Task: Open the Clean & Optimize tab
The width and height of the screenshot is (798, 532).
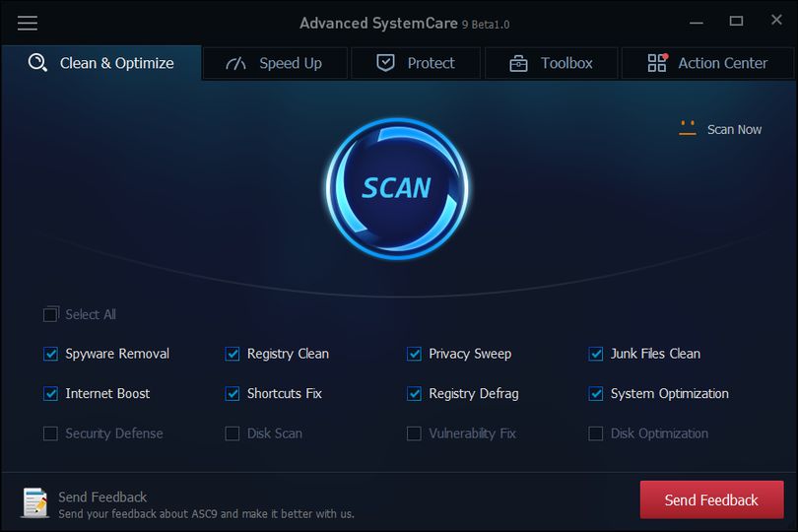Action: click(101, 63)
